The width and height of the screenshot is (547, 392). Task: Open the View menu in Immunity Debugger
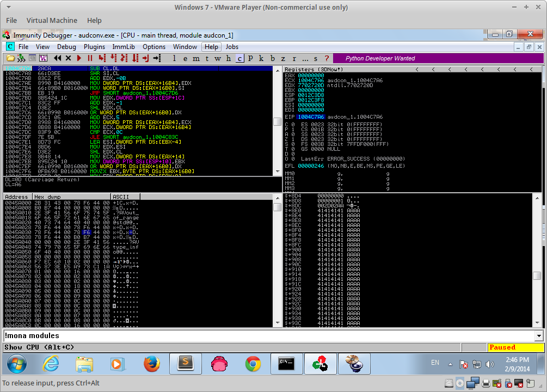coord(42,47)
